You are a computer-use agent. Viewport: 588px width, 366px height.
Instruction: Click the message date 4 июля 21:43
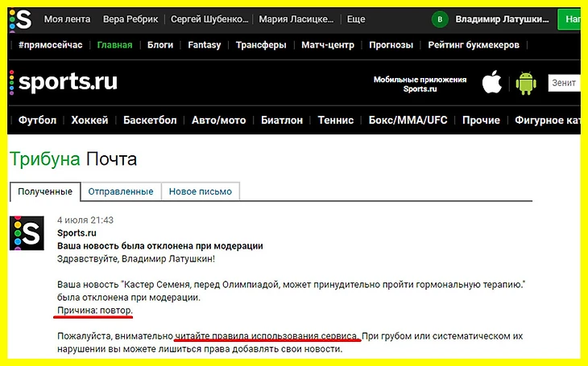click(85, 220)
